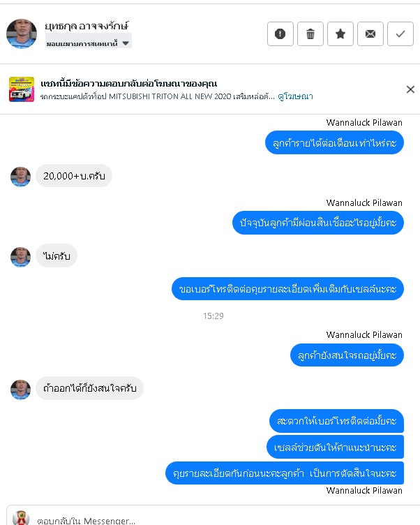Delete conversation using trash icon
Screen dimensions: 420x525
click(x=310, y=34)
